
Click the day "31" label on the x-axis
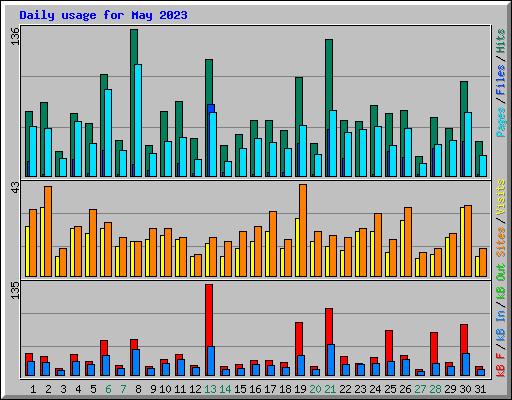click(x=480, y=389)
